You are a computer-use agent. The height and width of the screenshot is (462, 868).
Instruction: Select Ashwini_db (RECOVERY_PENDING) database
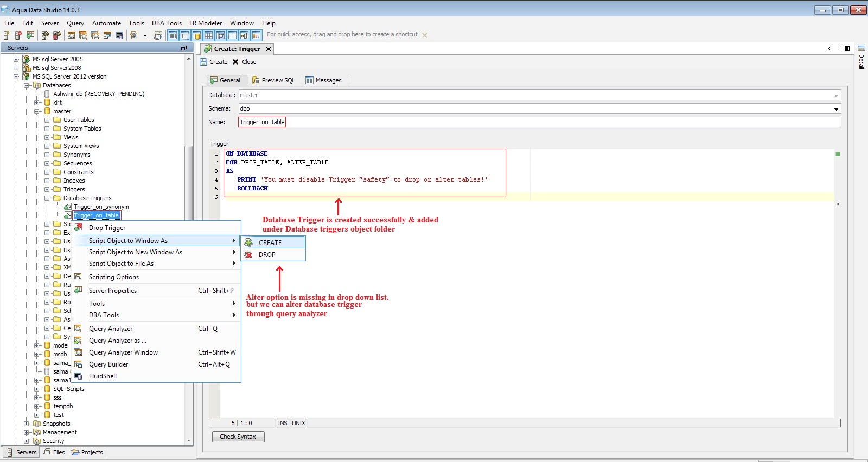pyautogui.click(x=99, y=94)
